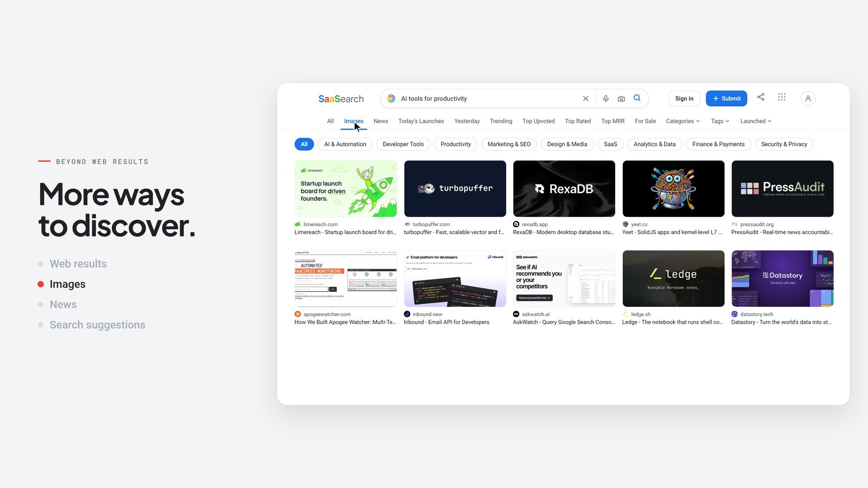Clear the search query with X icon
This screenshot has width=868, height=488.
(x=585, y=99)
